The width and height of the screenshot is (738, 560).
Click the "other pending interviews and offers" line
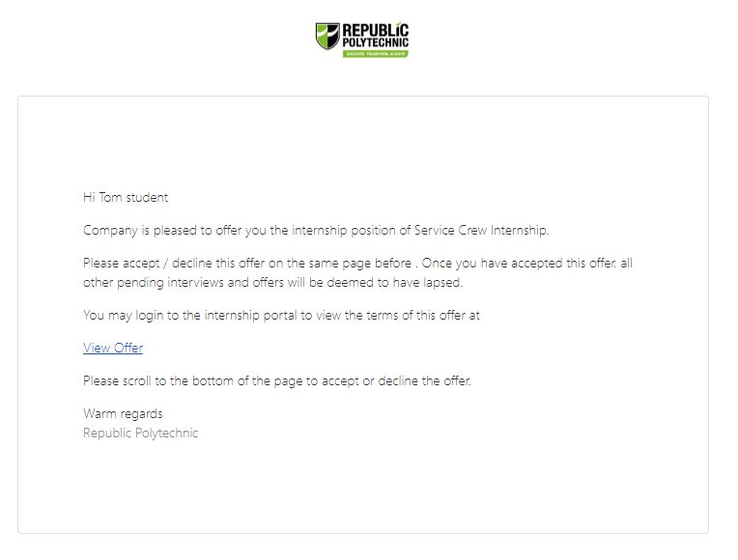tap(193, 283)
